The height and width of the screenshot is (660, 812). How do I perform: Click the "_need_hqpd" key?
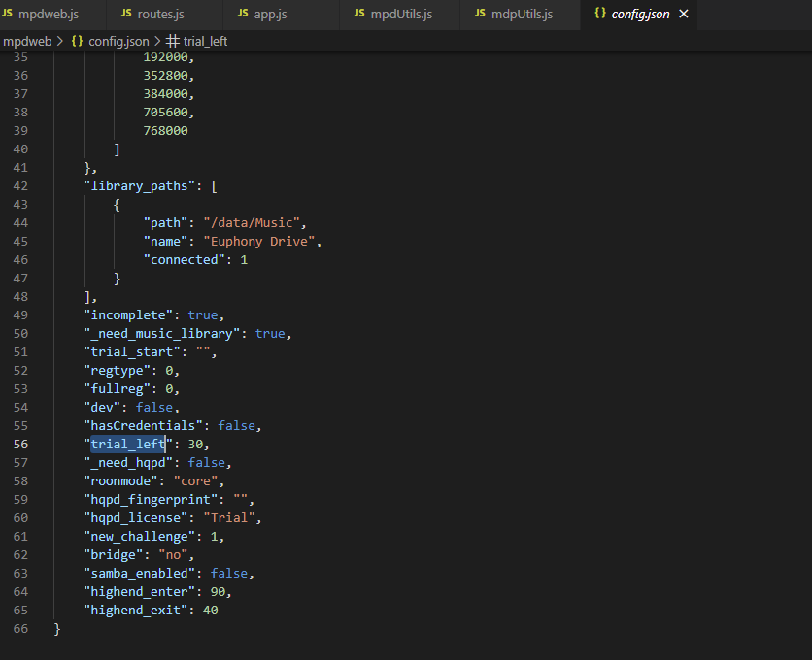pyautogui.click(x=128, y=463)
